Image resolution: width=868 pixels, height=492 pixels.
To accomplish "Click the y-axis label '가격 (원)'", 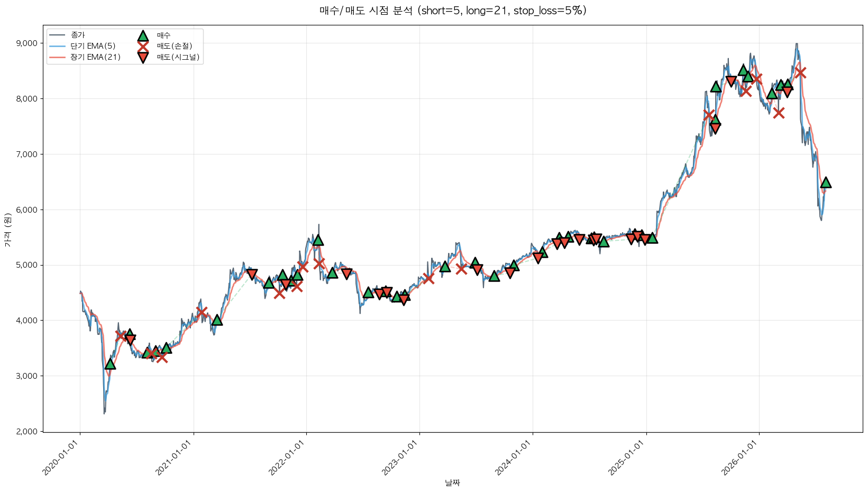I will [7, 230].
